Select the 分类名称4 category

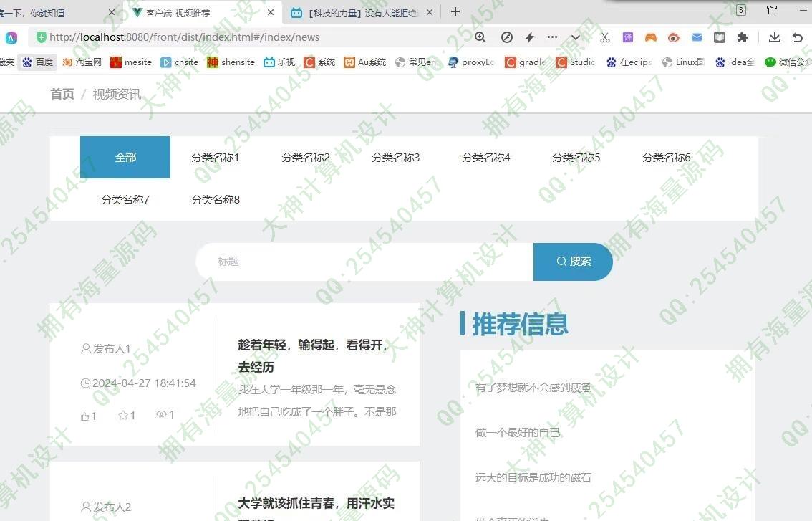pos(485,157)
